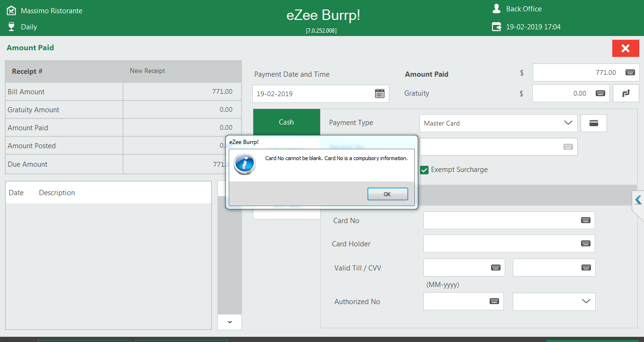Click the gratuity swap arrow button
Screen dimensions: 644x342
coord(626,93)
